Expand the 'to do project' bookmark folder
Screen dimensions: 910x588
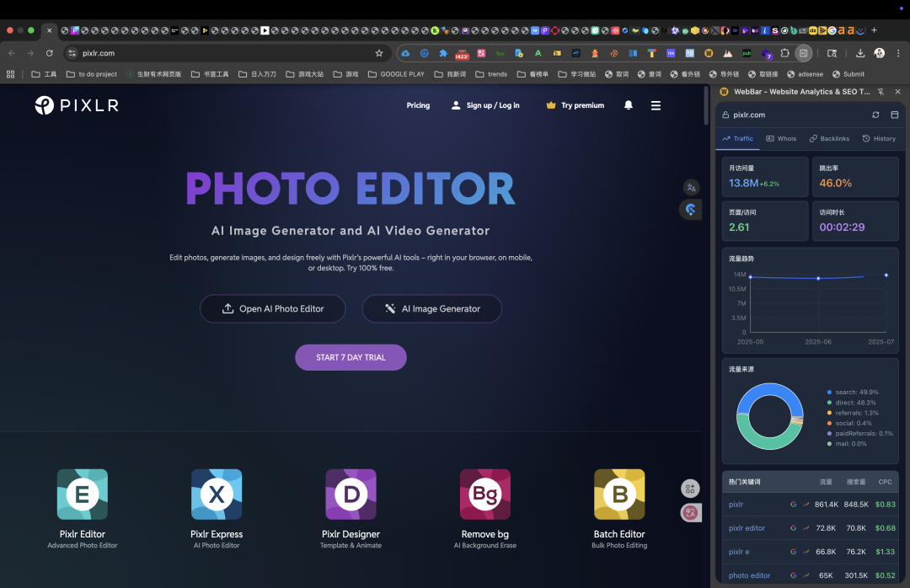(92, 74)
